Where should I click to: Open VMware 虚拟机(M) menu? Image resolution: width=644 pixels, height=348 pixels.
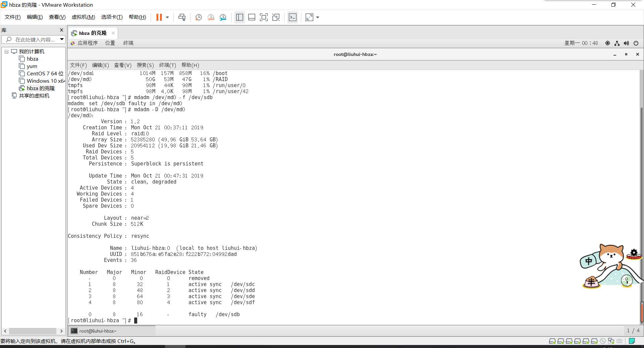[x=84, y=17]
